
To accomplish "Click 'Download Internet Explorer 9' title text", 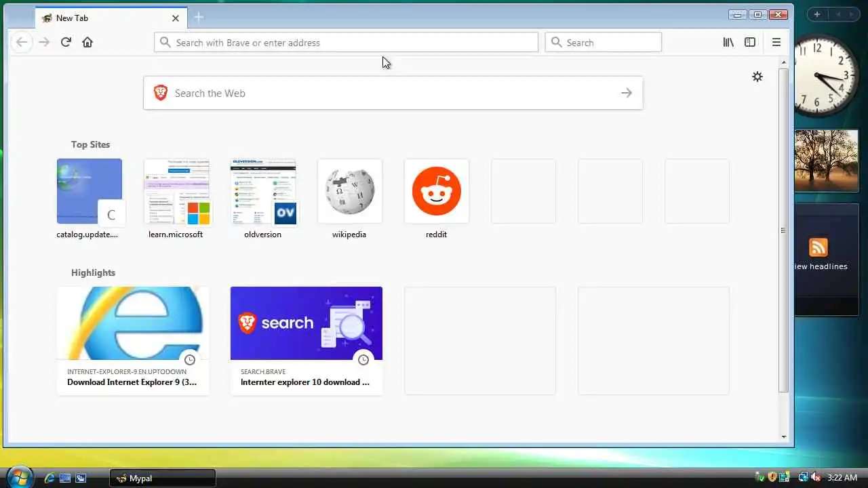I will (x=132, y=382).
